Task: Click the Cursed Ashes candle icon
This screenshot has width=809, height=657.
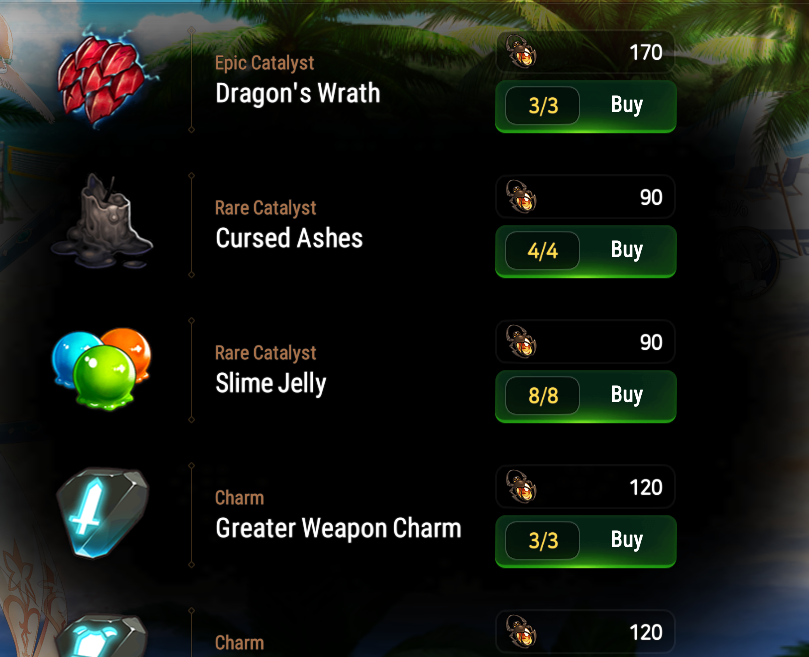Action: [x=102, y=222]
